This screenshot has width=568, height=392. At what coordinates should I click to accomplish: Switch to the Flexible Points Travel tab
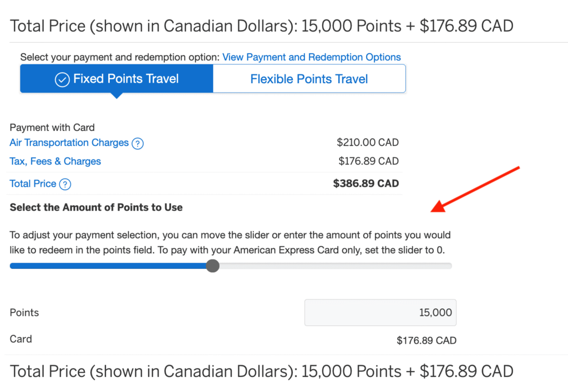[x=309, y=78]
